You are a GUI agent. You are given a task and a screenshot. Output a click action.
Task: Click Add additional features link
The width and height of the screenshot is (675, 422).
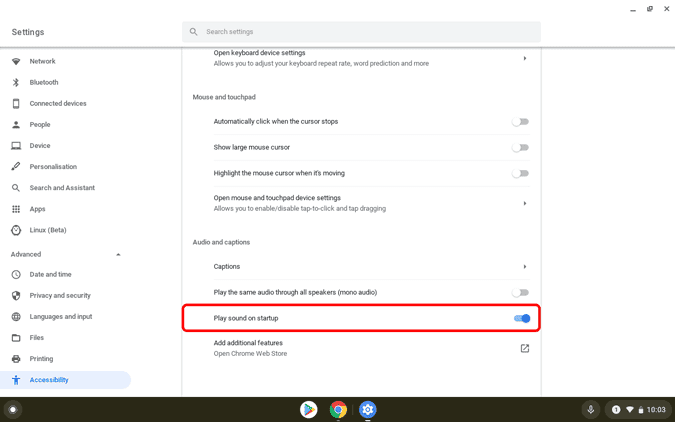tap(248, 343)
